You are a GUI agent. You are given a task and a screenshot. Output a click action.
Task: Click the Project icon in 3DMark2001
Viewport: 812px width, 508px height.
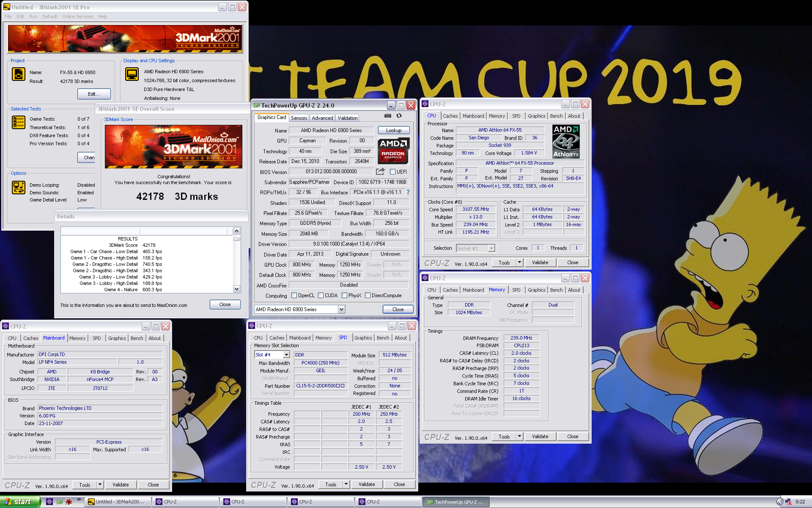click(18, 74)
